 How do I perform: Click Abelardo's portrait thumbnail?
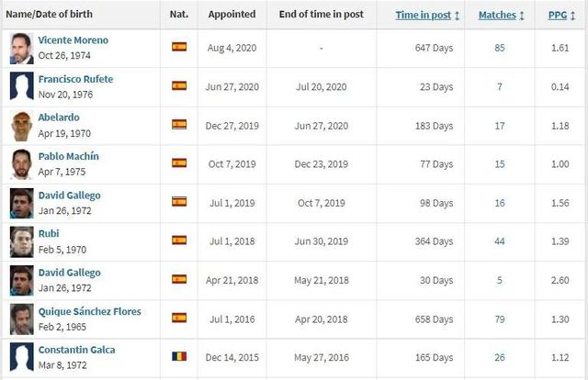[22, 127]
